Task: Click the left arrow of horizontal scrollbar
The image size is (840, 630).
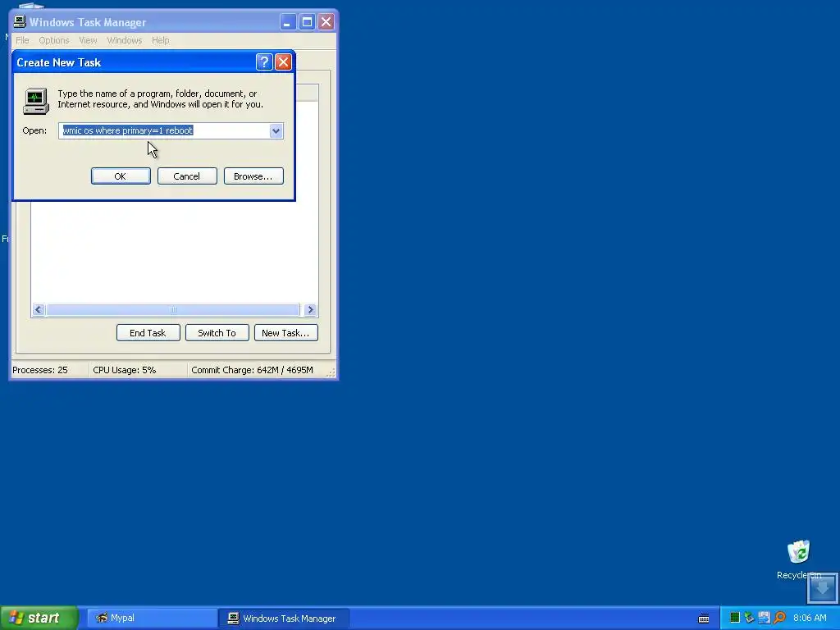Action: (x=39, y=309)
